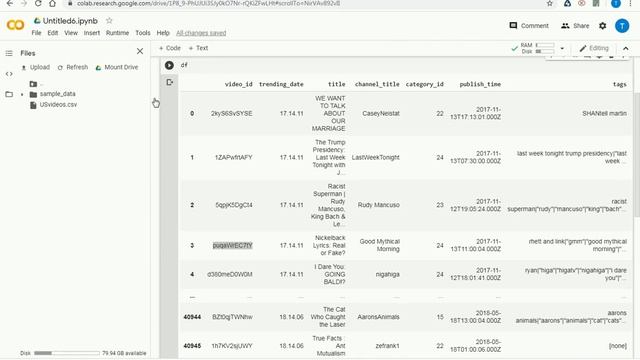Click the CaseyNeistat channel cell
Viewport: 640px width, 360px height.
tap(381, 113)
